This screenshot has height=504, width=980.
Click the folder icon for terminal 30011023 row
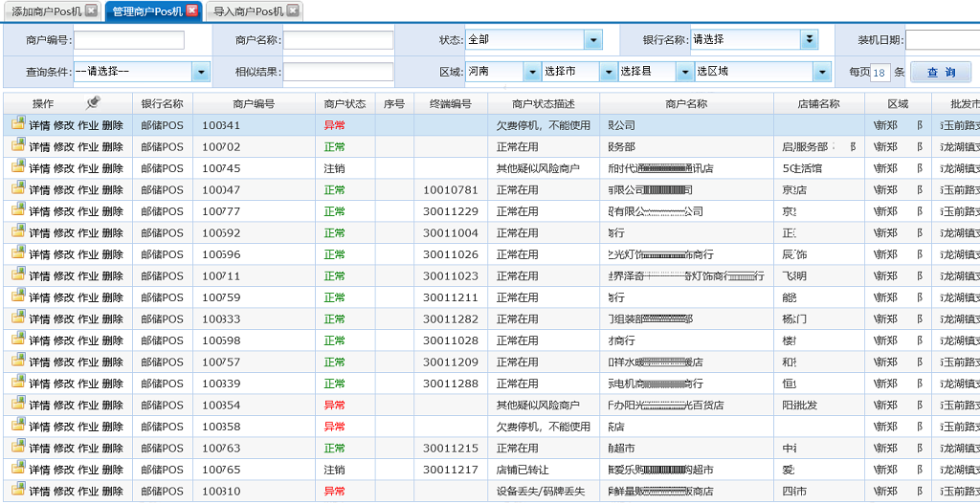click(x=18, y=274)
